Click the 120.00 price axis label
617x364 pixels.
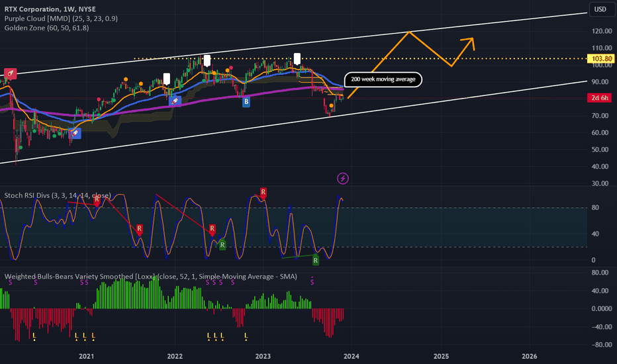click(602, 31)
